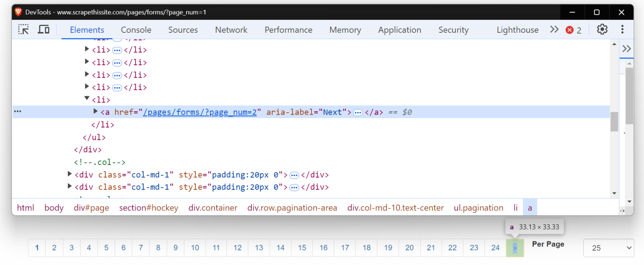Select ul.pagination in the breadcrumb bar
Viewport: 644px width, 265px height.
(478, 207)
